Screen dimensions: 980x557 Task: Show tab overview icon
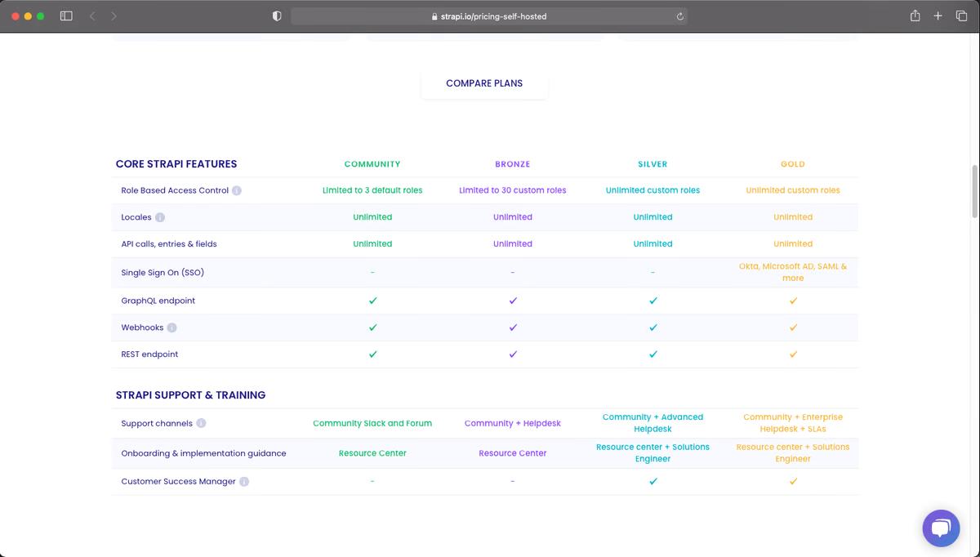click(961, 16)
